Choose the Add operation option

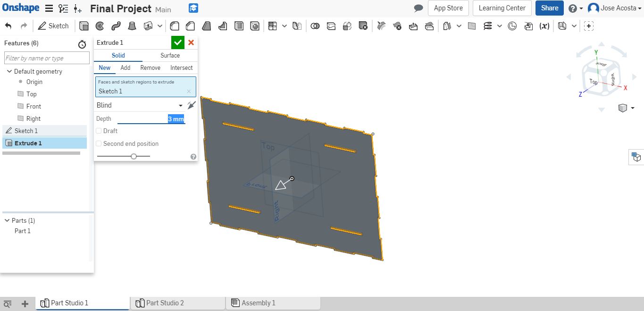(125, 67)
